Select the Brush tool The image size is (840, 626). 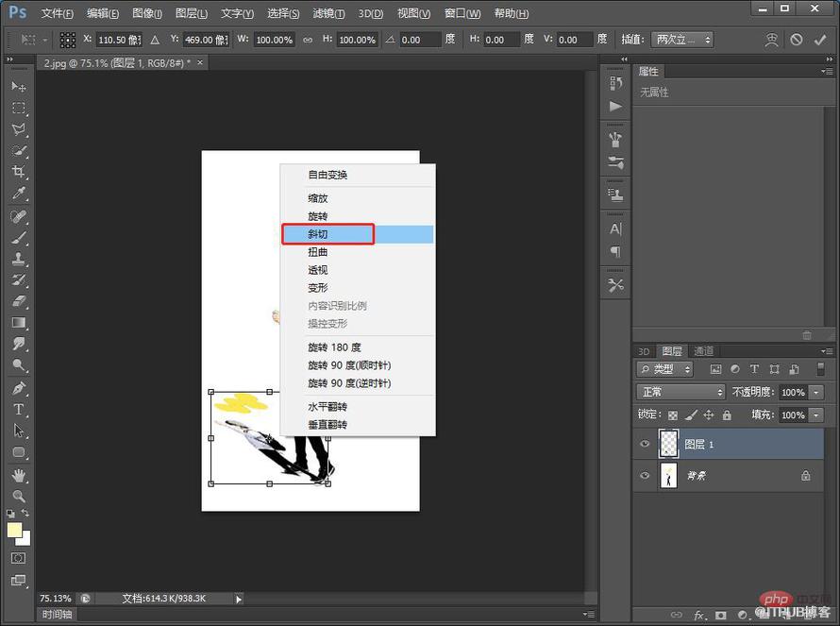click(19, 238)
